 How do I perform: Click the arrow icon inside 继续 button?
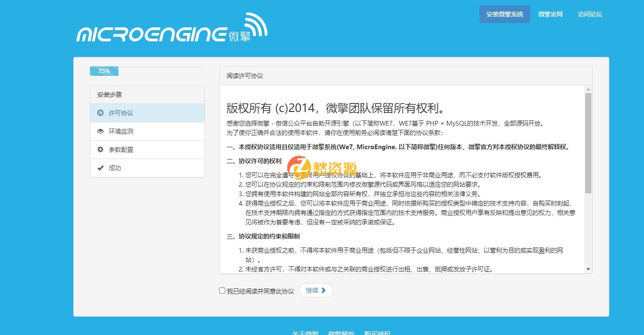tap(322, 290)
